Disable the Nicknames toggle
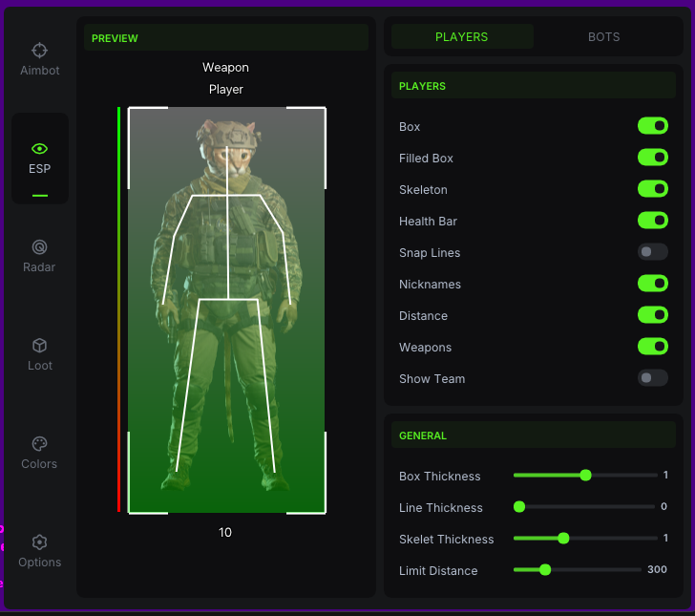 (653, 284)
